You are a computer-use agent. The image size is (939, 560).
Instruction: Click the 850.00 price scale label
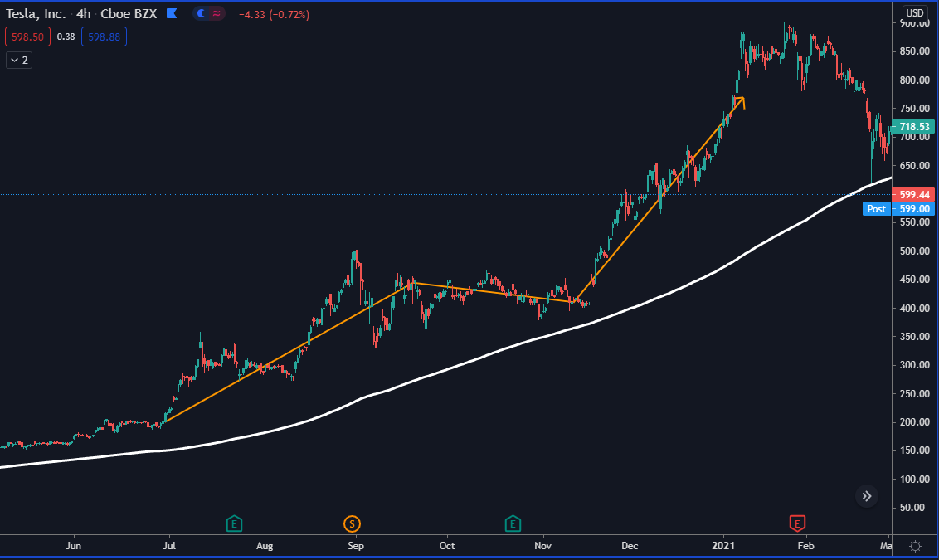[914, 51]
